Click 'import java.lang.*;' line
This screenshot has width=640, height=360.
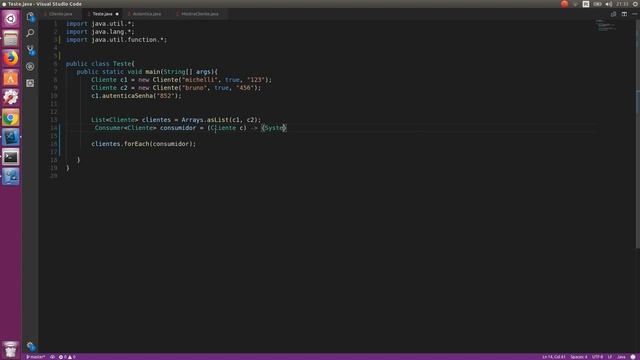tap(100, 32)
